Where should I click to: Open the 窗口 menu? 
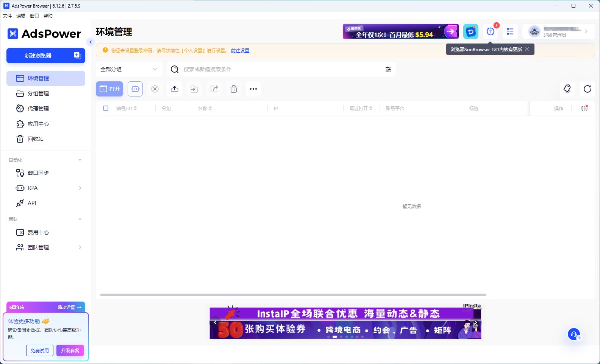pos(34,16)
